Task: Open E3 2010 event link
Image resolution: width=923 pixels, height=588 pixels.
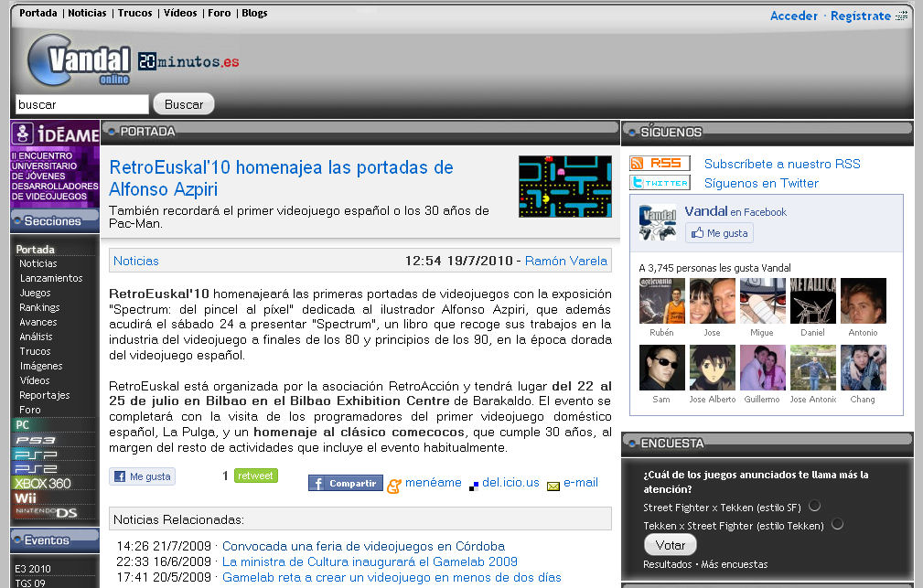Action: coord(33,569)
